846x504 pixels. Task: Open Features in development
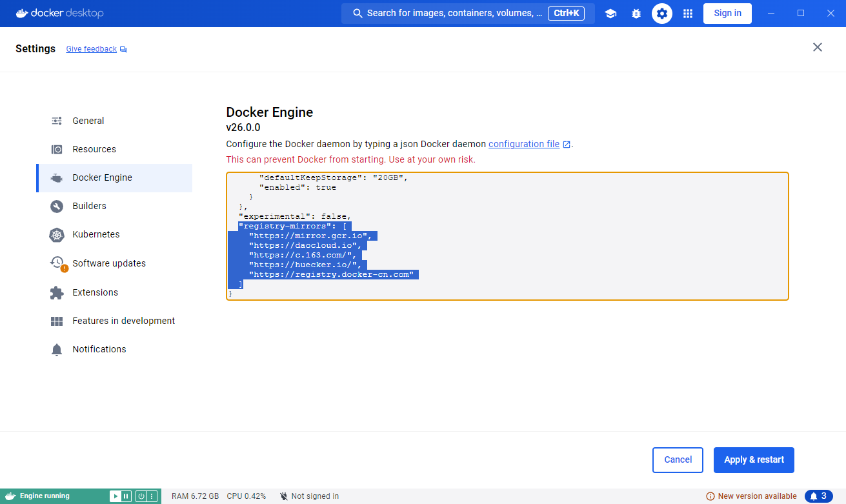click(123, 321)
